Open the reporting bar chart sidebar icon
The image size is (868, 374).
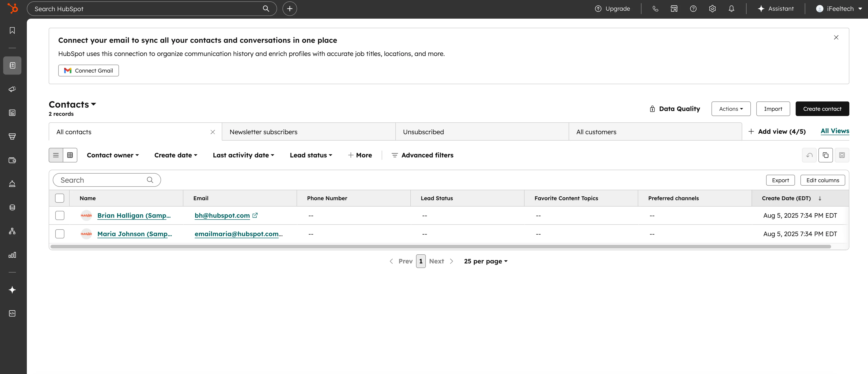(x=12, y=255)
